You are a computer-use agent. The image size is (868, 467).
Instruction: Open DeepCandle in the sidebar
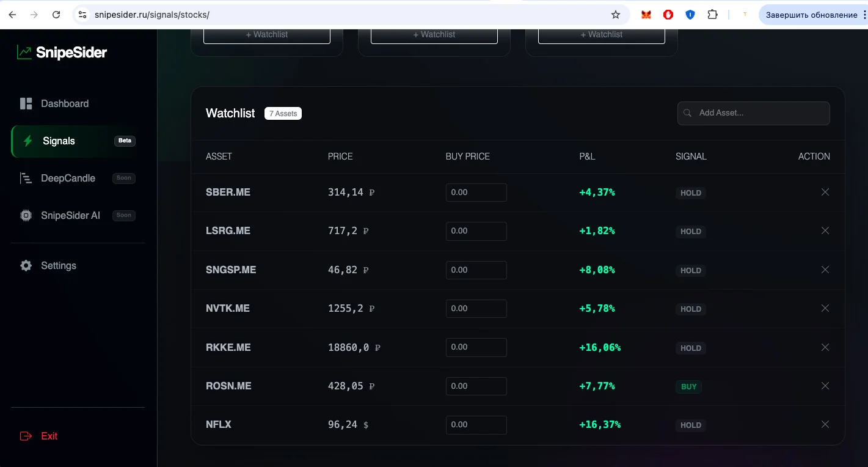coord(78,178)
